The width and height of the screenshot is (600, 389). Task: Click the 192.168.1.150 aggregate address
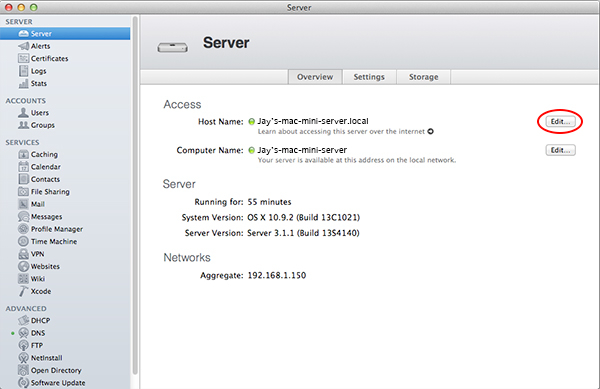click(277, 275)
